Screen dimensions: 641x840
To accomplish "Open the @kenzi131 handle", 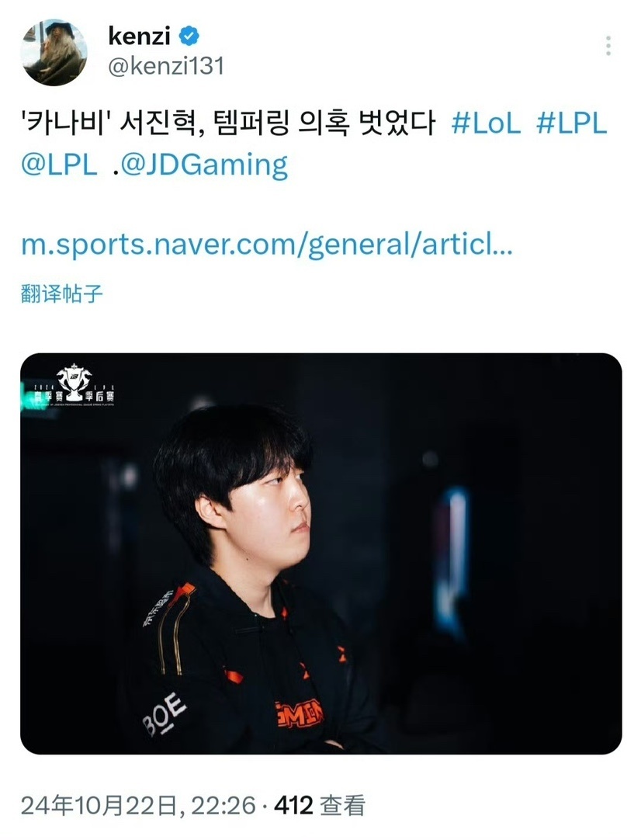I will [x=166, y=67].
